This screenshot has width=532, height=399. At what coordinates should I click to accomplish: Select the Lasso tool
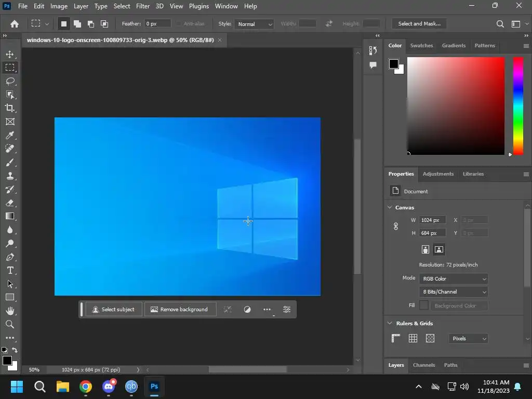point(10,81)
